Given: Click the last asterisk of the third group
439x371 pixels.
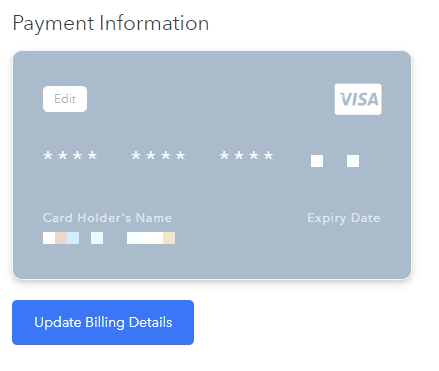Looking at the screenshot, I should tap(269, 155).
